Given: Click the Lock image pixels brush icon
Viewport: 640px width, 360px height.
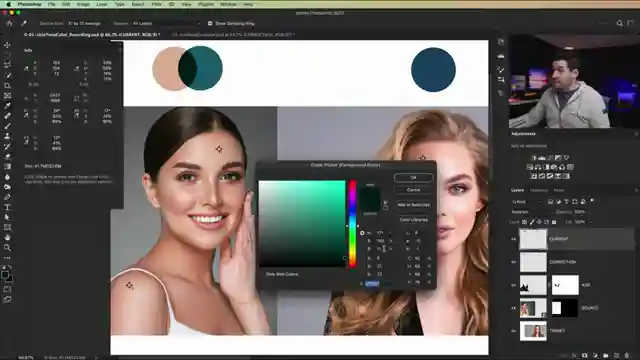Looking at the screenshot, I should 532,222.
